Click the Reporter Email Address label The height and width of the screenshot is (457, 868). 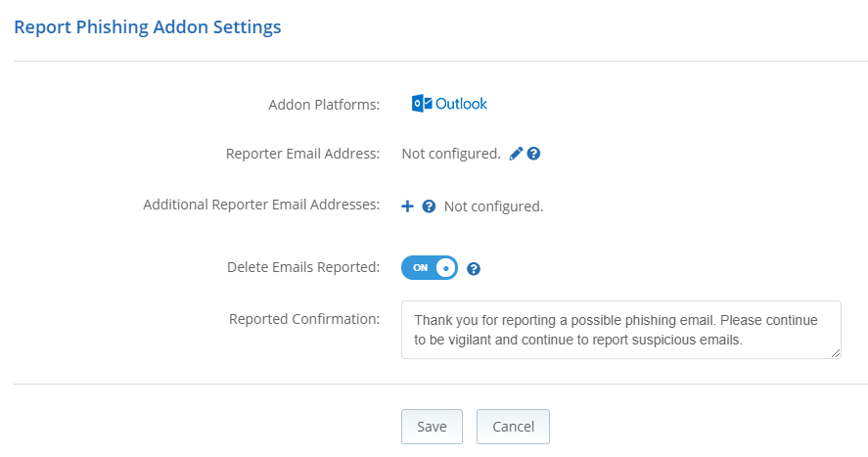(x=302, y=154)
